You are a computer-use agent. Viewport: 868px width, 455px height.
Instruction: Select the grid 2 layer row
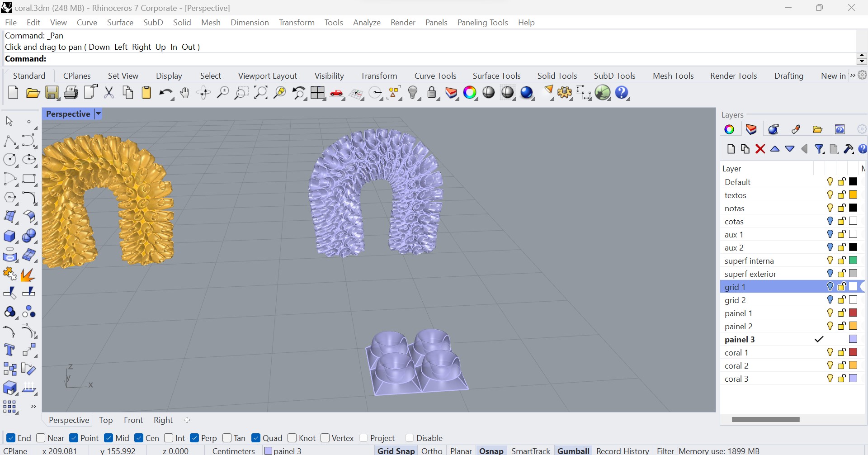point(792,300)
